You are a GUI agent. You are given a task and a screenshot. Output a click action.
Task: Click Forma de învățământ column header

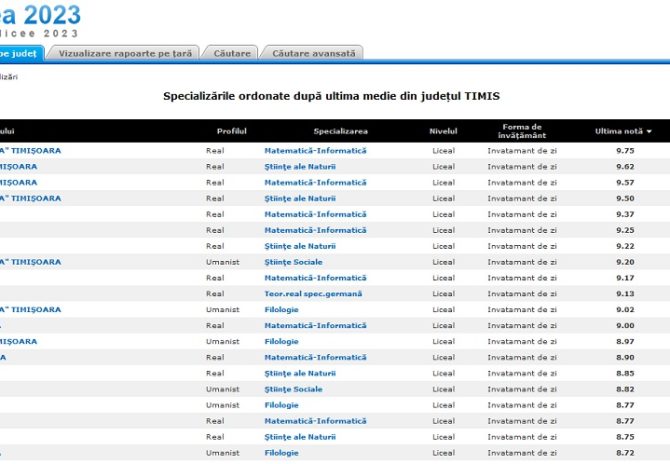[522, 131]
